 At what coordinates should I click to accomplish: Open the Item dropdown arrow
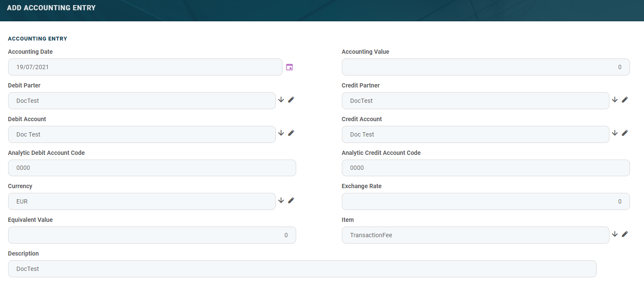(615, 234)
